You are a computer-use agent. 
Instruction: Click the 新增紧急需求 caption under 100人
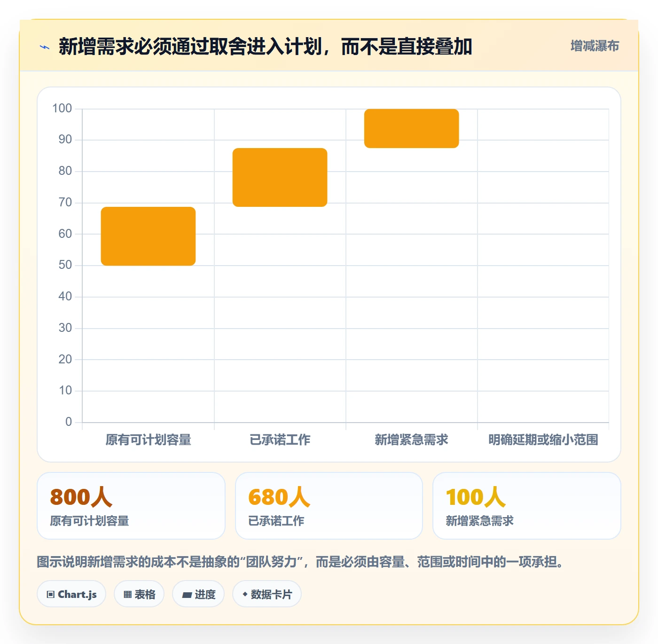click(479, 521)
